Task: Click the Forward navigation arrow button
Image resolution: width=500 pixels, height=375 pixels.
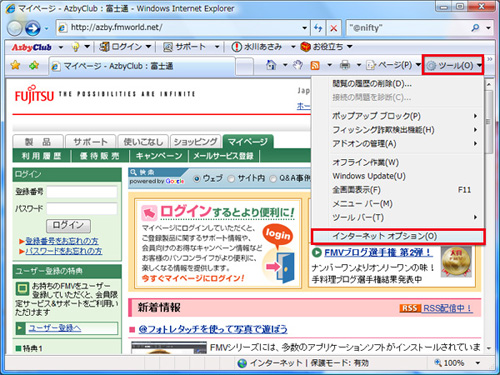Action: pos(33,28)
